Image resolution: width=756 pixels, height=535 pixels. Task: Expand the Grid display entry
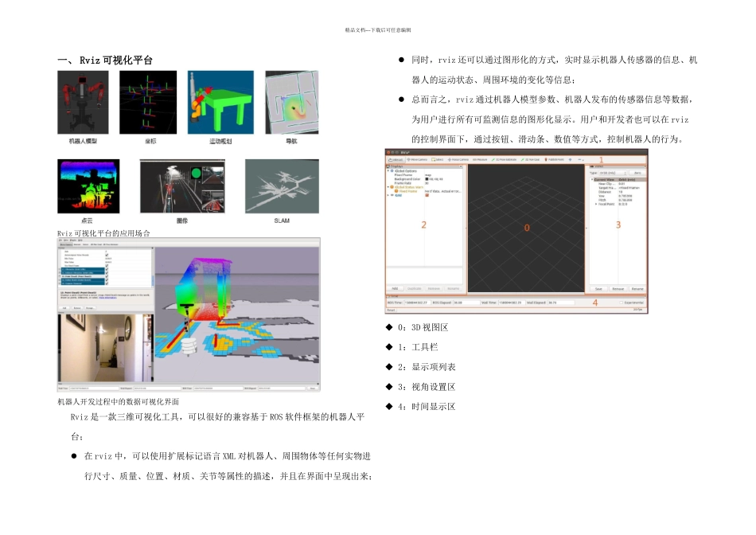click(388, 195)
